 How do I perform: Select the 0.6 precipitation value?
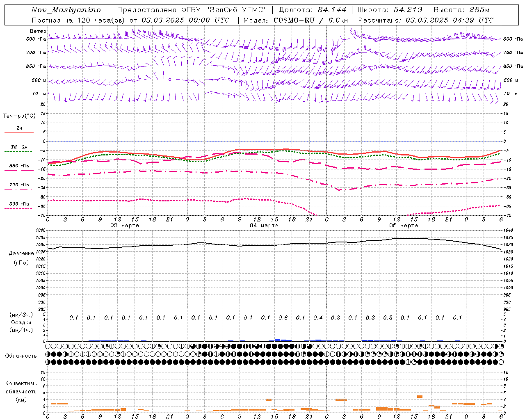point(283,317)
